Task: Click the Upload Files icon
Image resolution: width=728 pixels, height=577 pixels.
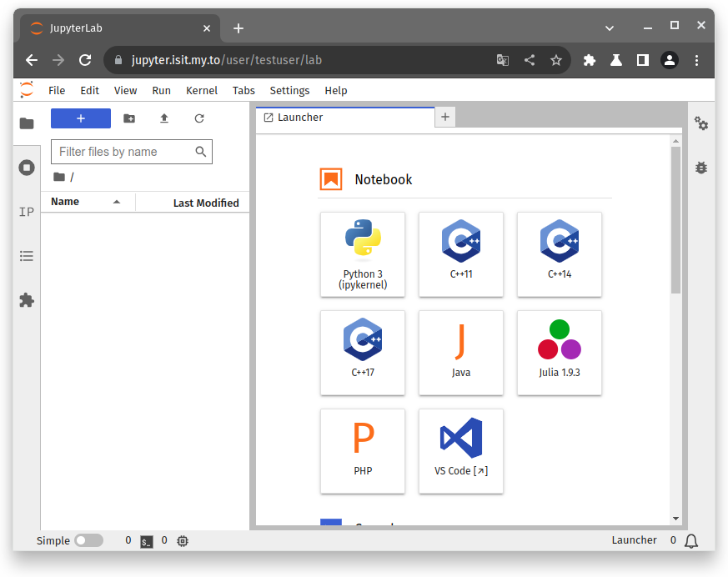Action: pyautogui.click(x=164, y=118)
